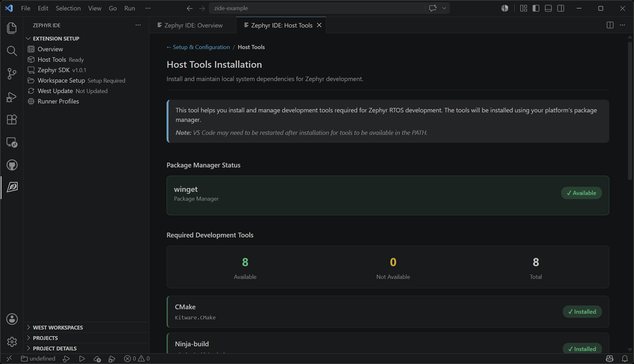634x364 pixels.
Task: Open the Run and Debug view
Action: click(x=12, y=97)
